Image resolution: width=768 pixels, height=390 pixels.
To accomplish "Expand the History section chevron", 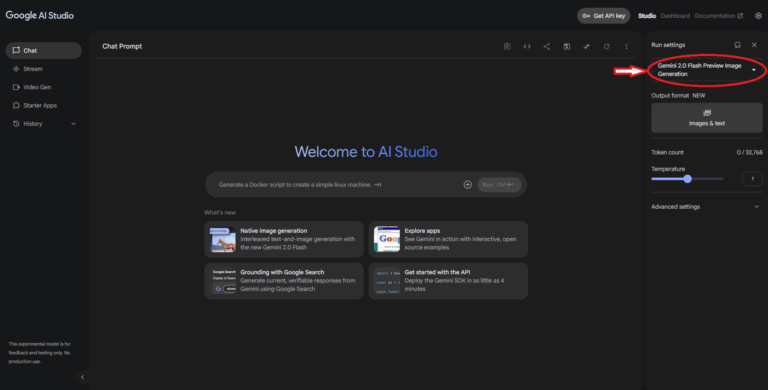I will pos(73,124).
